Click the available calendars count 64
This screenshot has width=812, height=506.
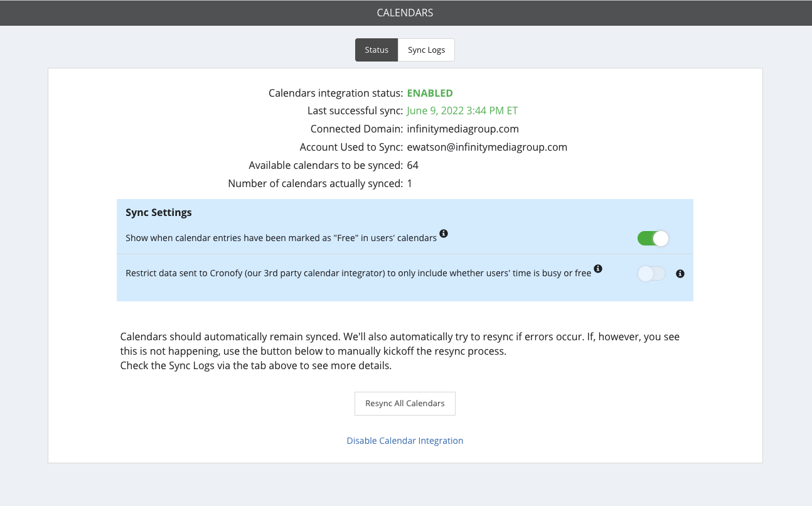click(412, 165)
